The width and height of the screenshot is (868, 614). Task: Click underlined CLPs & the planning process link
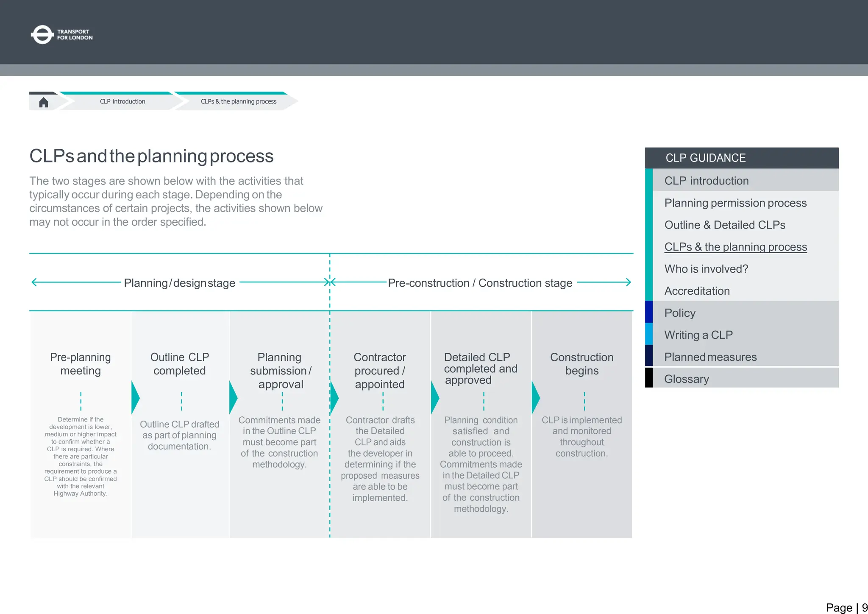point(735,247)
